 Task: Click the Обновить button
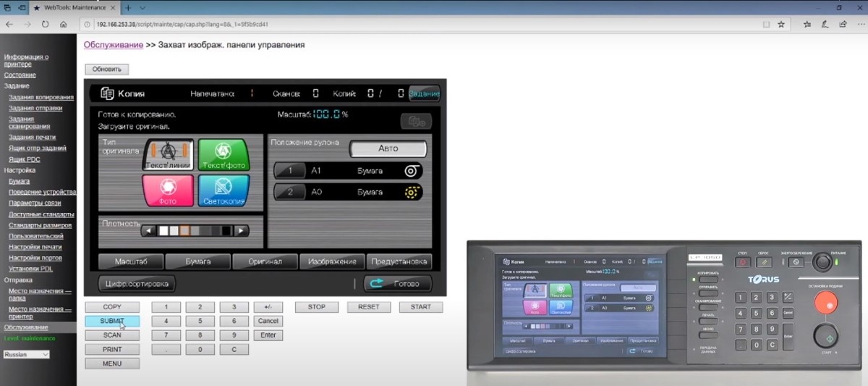(x=106, y=70)
